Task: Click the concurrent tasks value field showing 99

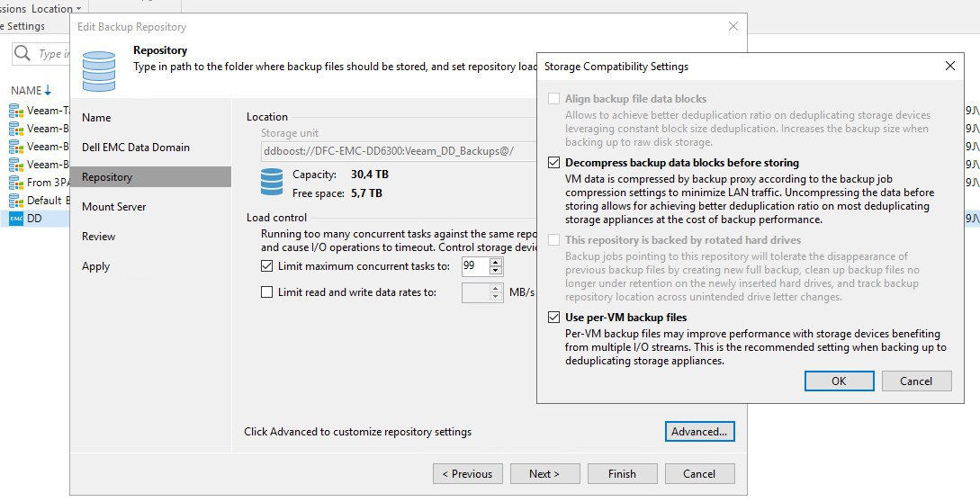Action: click(x=476, y=266)
